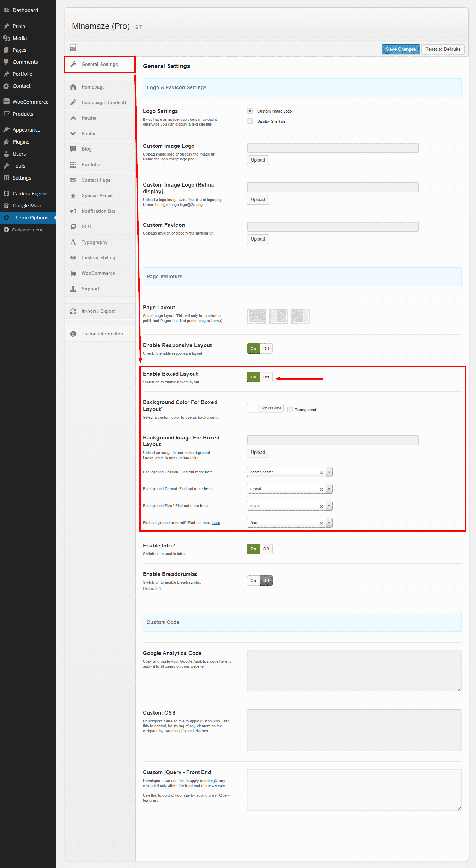Check the Transparent background checkbox

pos(290,409)
